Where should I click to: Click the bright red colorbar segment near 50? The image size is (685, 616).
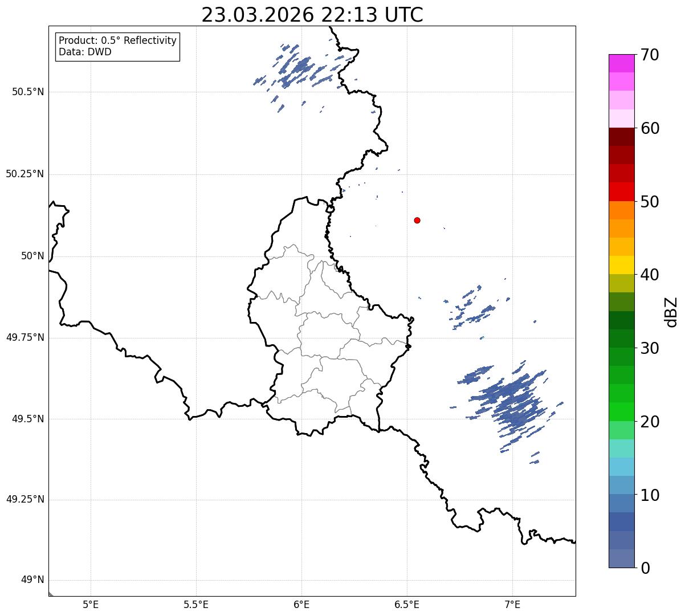(622, 191)
